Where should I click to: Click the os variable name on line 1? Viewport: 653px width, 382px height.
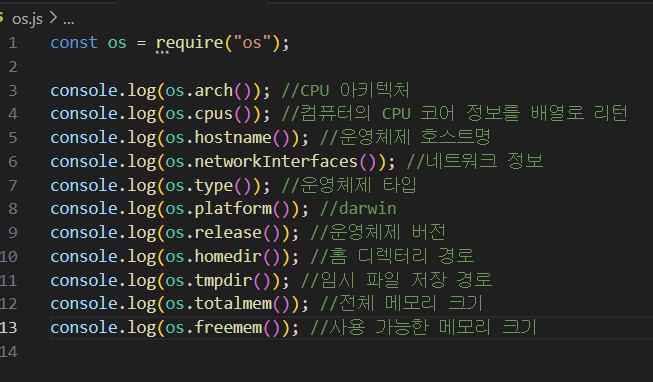117,43
